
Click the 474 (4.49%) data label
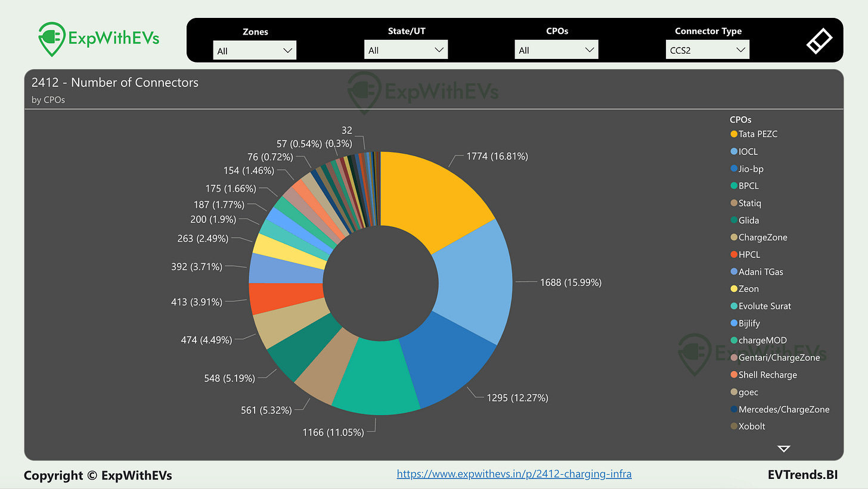tap(206, 340)
